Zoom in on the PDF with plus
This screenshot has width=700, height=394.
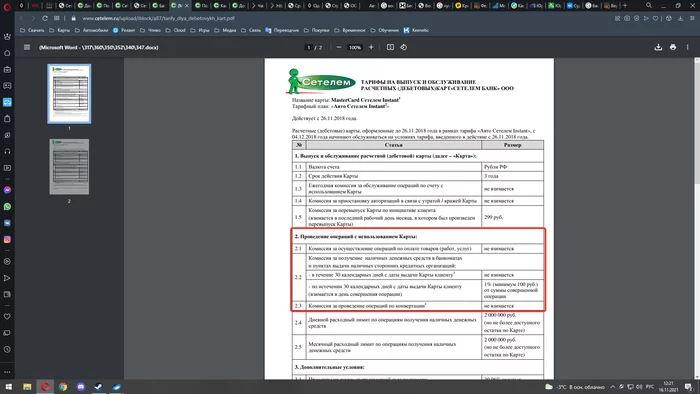[x=371, y=47]
